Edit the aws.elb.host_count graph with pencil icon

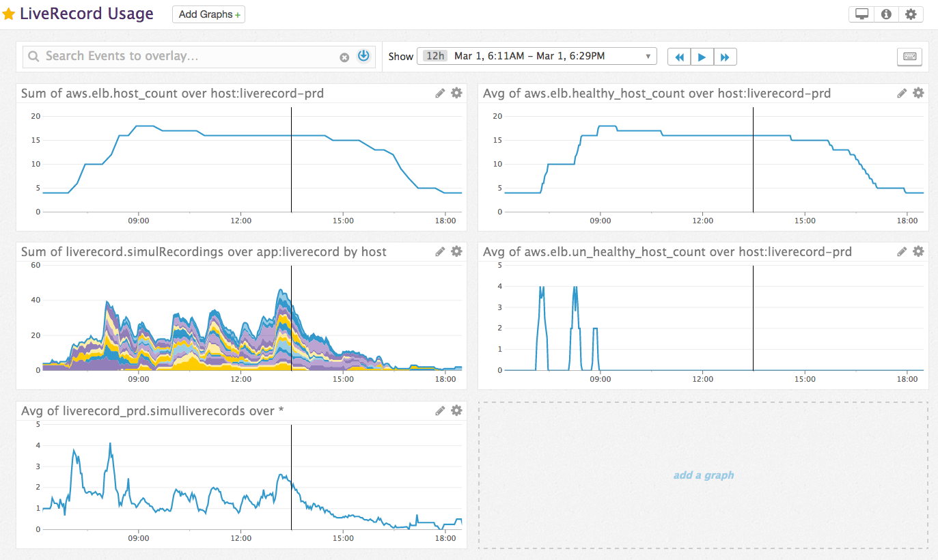(440, 93)
